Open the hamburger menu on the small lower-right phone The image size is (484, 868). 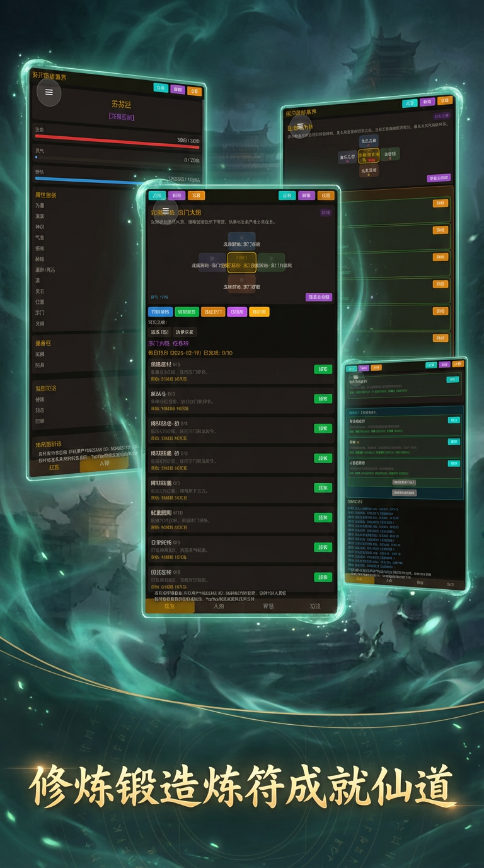[x=355, y=378]
